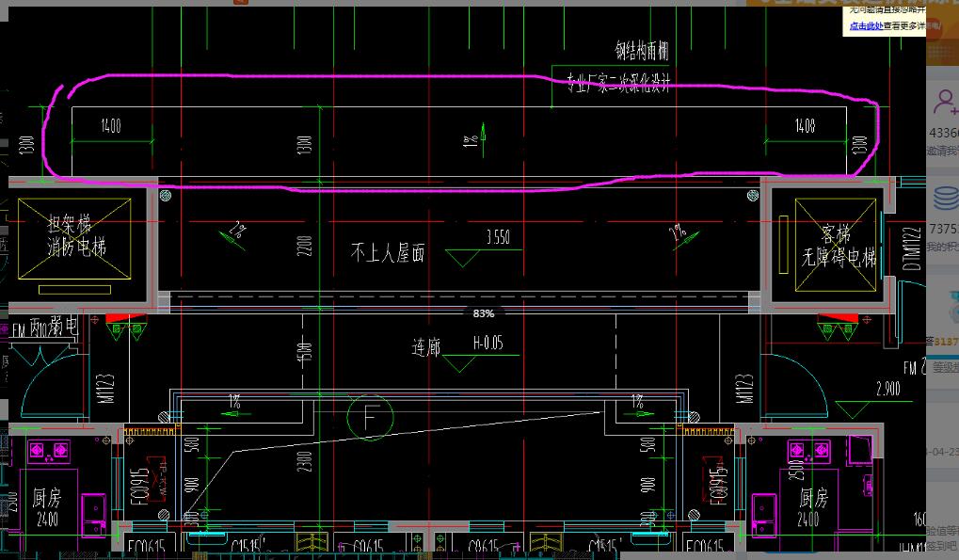
Task: Click the 专业厂家二次深化设计 annotation
Action: 618,83
